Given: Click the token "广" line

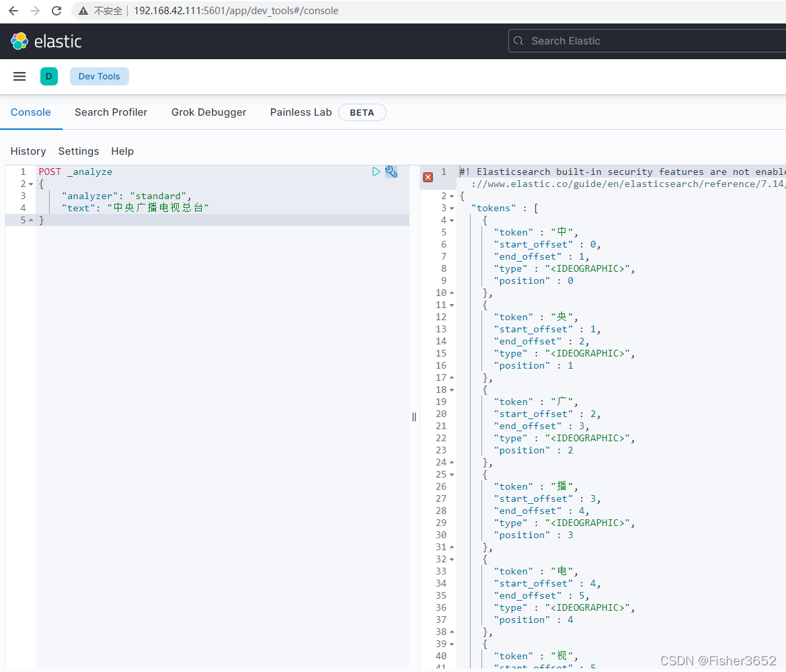Looking at the screenshot, I should click(536, 402).
